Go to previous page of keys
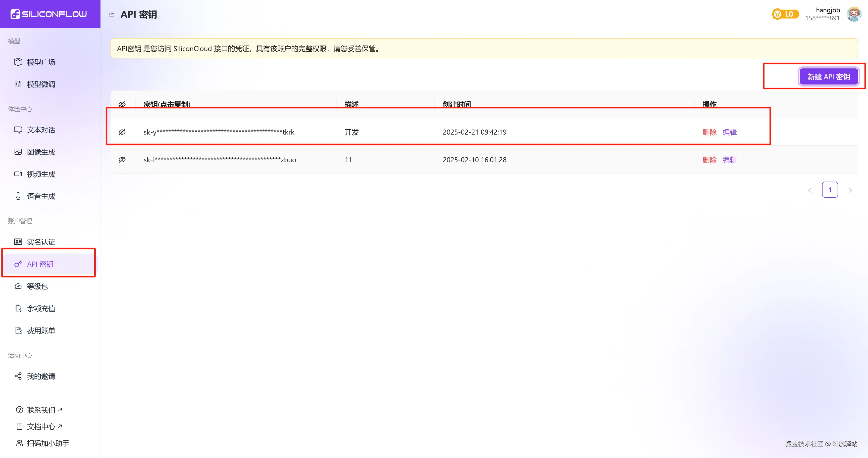 point(810,191)
